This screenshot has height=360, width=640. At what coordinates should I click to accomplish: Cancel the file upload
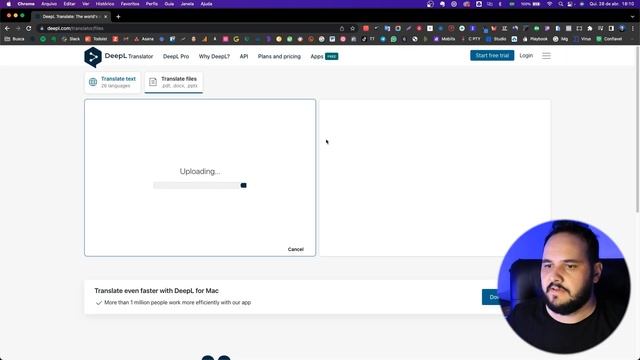(x=296, y=249)
